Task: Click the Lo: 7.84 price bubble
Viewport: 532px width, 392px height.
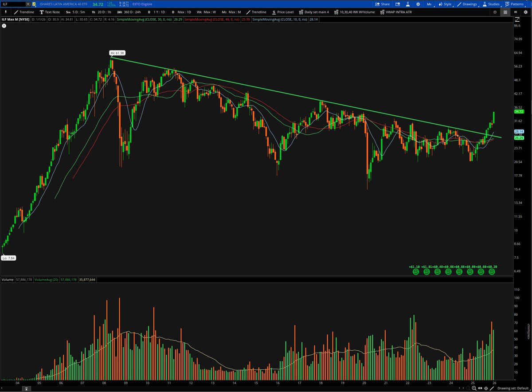Action: point(8,258)
